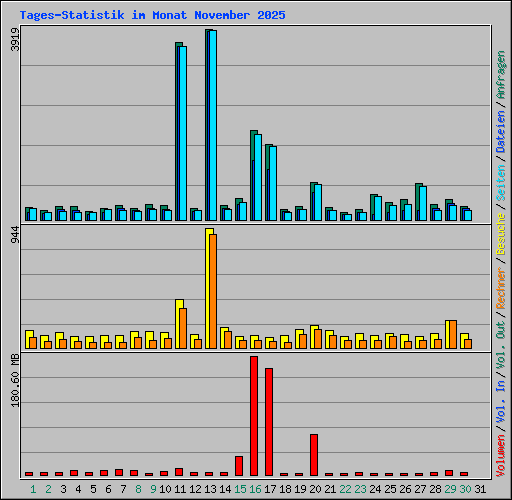This screenshot has width=512, height=500.
Task: Click day label 10 on the x-axis
Action: (165, 489)
